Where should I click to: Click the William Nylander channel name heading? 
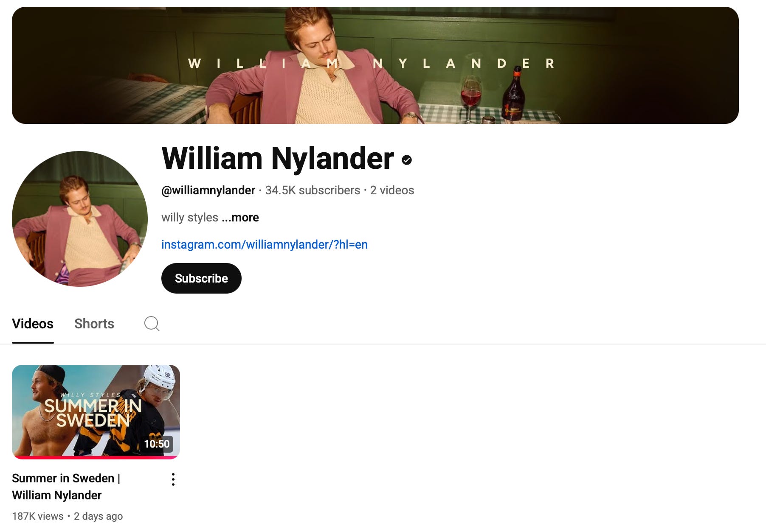[278, 158]
